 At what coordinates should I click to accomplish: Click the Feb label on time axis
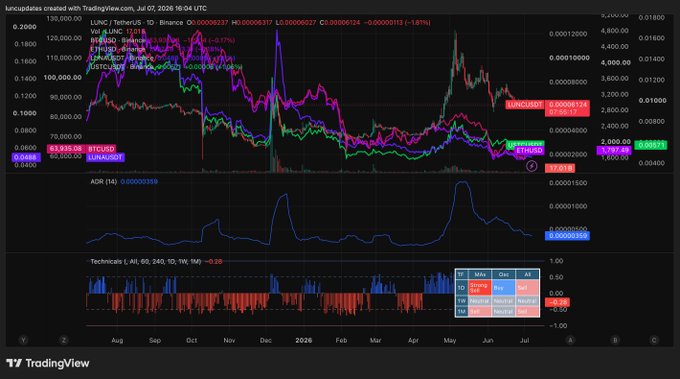[341, 340]
